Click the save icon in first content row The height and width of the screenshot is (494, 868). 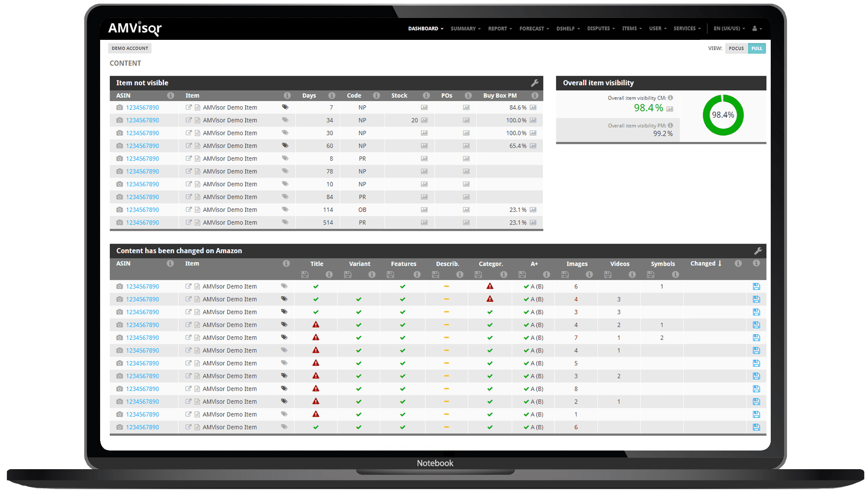pyautogui.click(x=756, y=287)
